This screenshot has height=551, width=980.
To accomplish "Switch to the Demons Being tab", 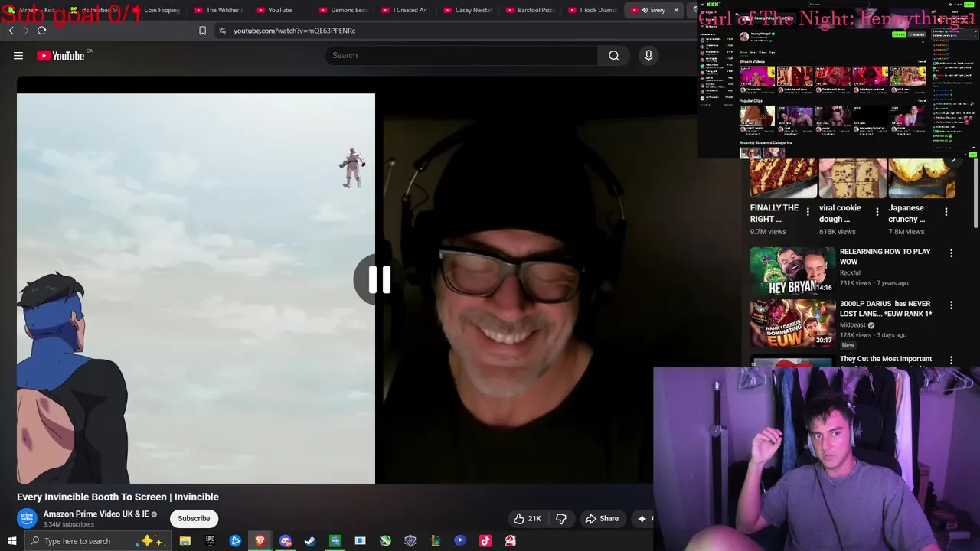I will [343, 10].
